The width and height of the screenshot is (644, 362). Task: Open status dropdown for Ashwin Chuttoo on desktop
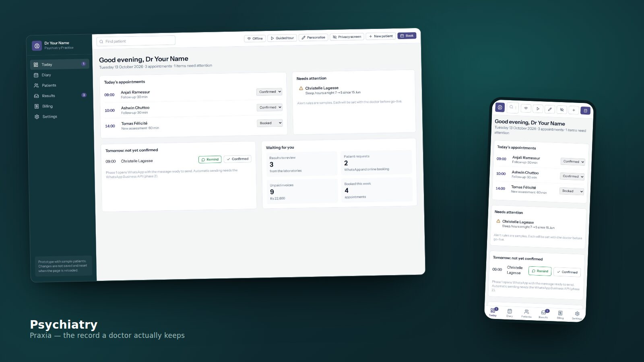point(270,107)
